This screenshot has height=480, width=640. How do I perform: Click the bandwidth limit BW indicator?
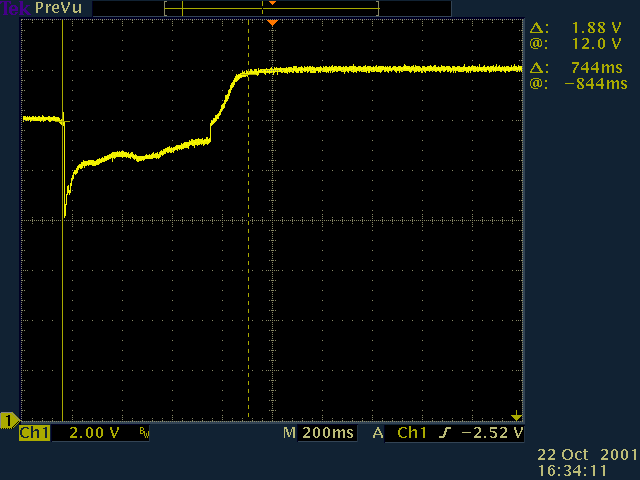(145, 434)
